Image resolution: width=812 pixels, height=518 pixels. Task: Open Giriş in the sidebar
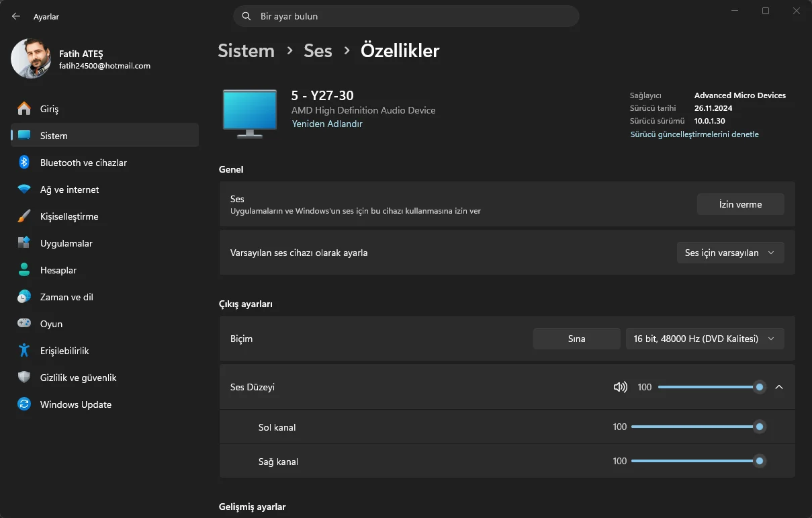(x=105, y=109)
